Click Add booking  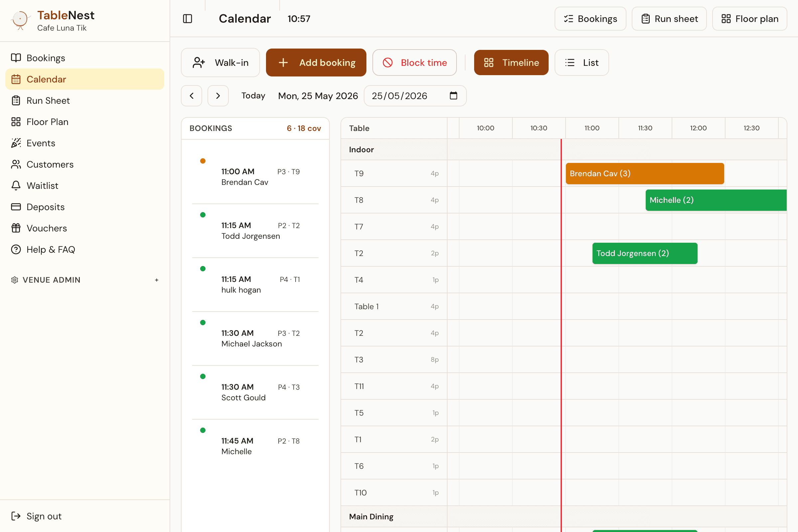pos(316,63)
